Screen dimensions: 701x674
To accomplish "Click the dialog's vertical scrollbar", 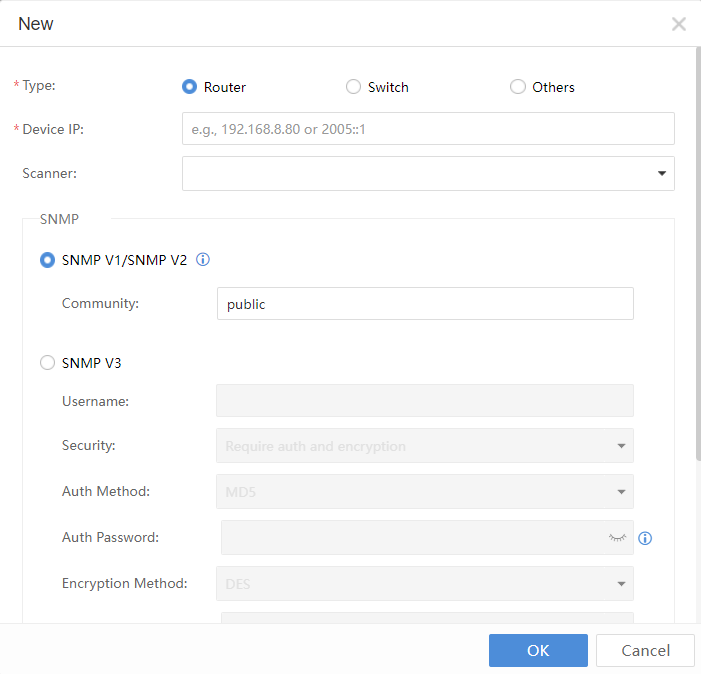I will pos(697,250).
